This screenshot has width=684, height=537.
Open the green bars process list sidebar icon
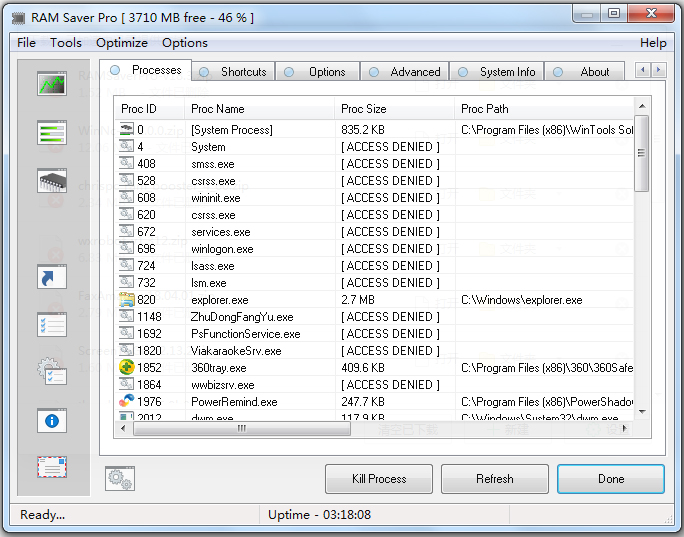(x=52, y=133)
